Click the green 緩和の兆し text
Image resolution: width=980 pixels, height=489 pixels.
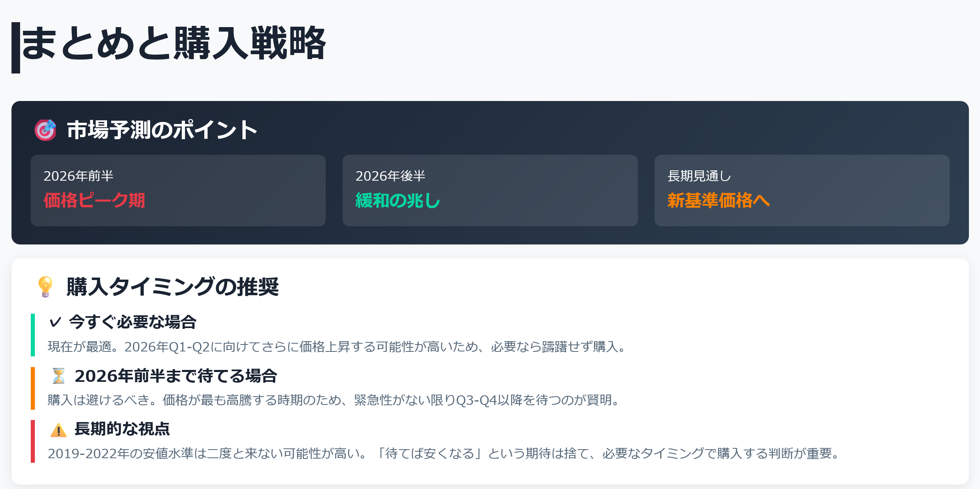pos(397,201)
